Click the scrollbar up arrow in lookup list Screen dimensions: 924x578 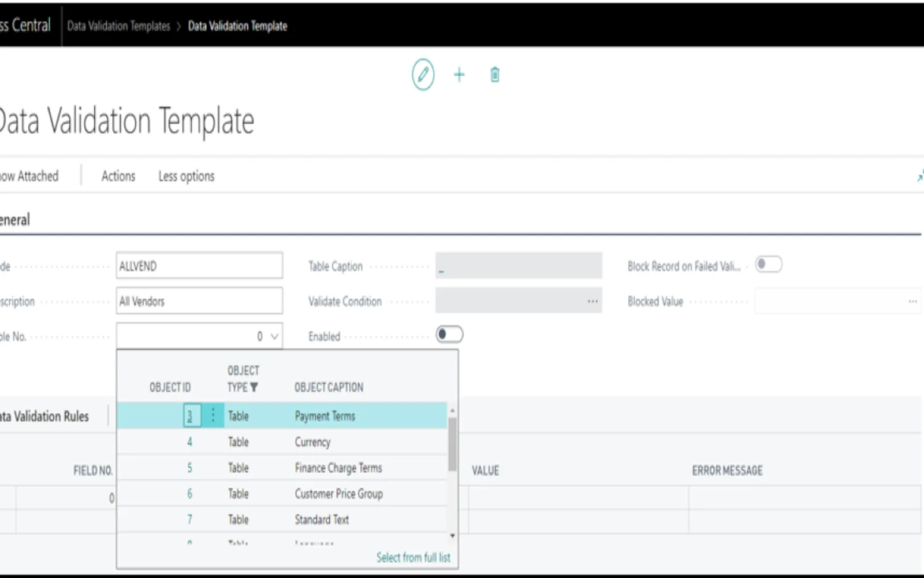pos(452,410)
